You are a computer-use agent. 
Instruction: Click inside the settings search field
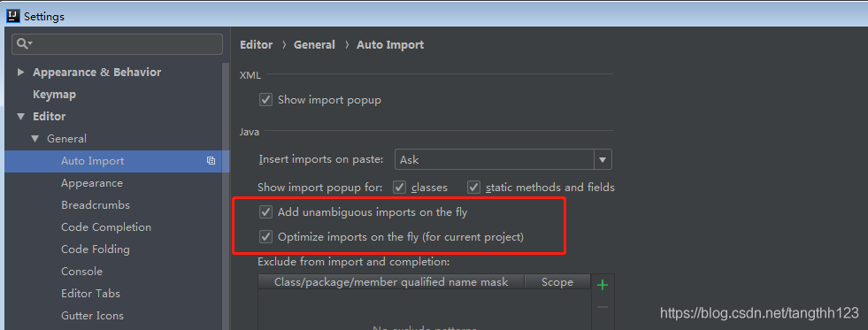[118, 43]
